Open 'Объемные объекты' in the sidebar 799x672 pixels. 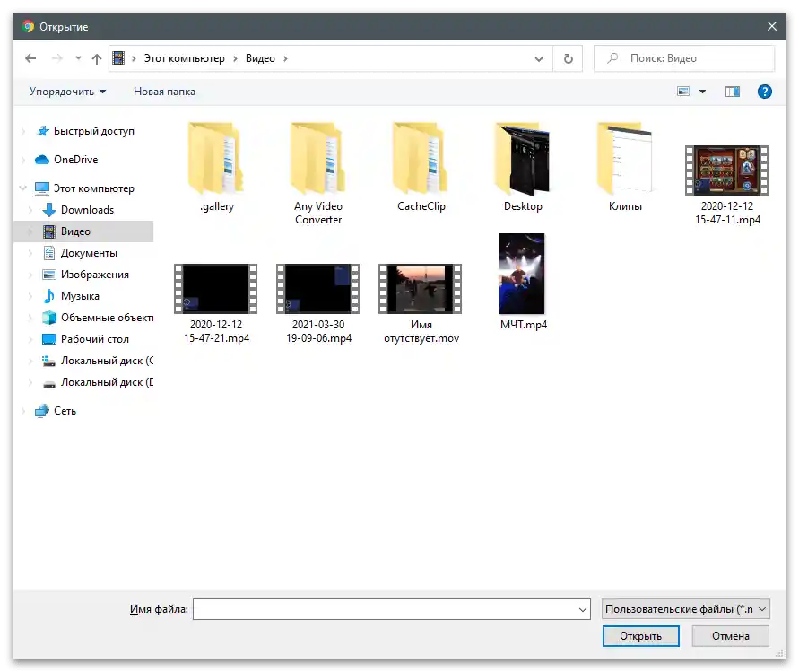point(107,318)
